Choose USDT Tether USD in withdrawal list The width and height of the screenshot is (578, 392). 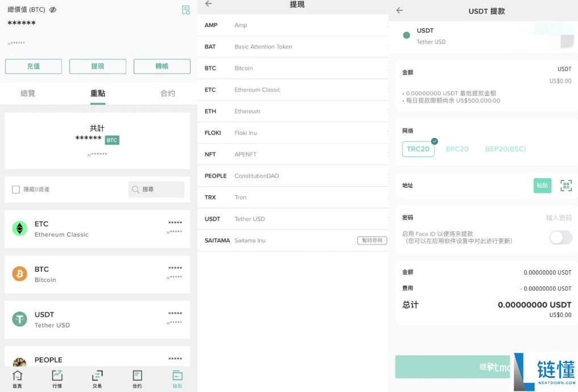(x=293, y=219)
